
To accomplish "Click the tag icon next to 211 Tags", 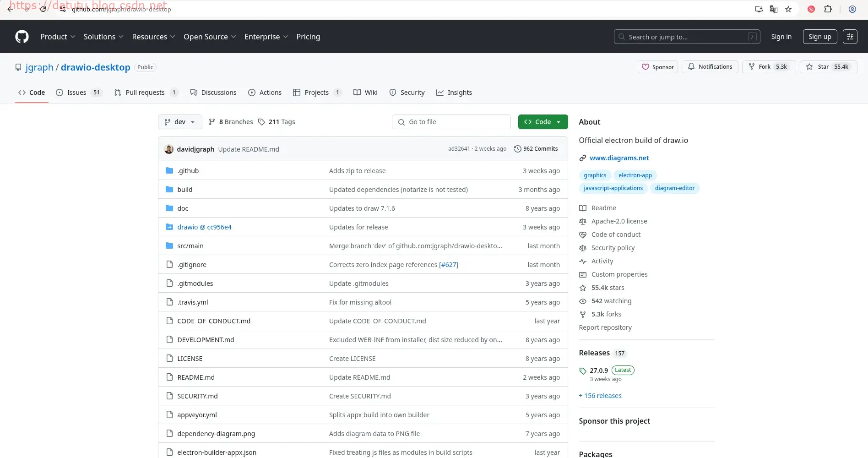I will [x=261, y=122].
